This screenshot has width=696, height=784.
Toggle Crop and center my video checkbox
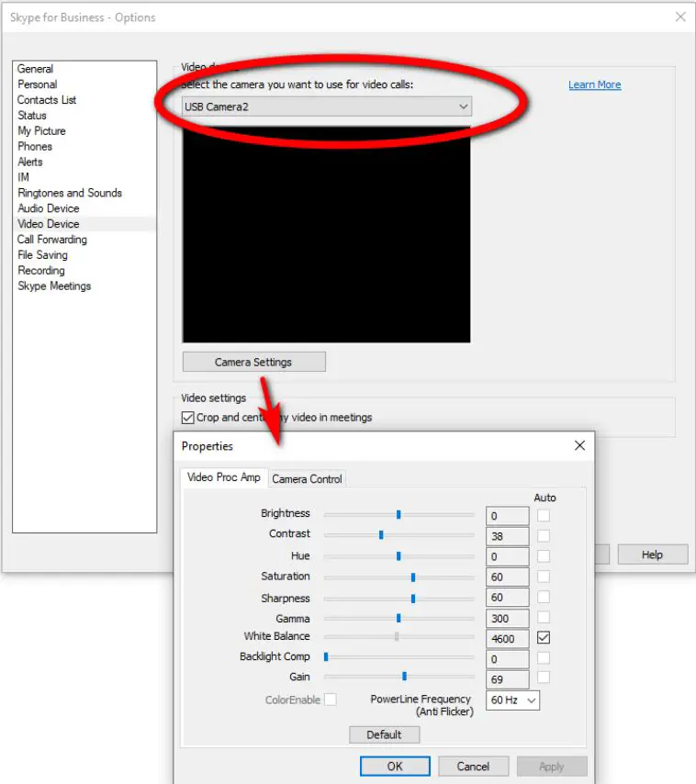pos(188,418)
